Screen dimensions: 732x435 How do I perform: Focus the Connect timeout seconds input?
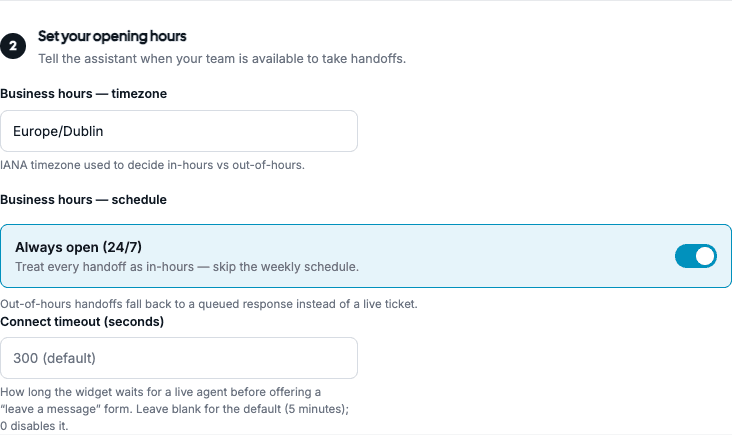(x=179, y=358)
